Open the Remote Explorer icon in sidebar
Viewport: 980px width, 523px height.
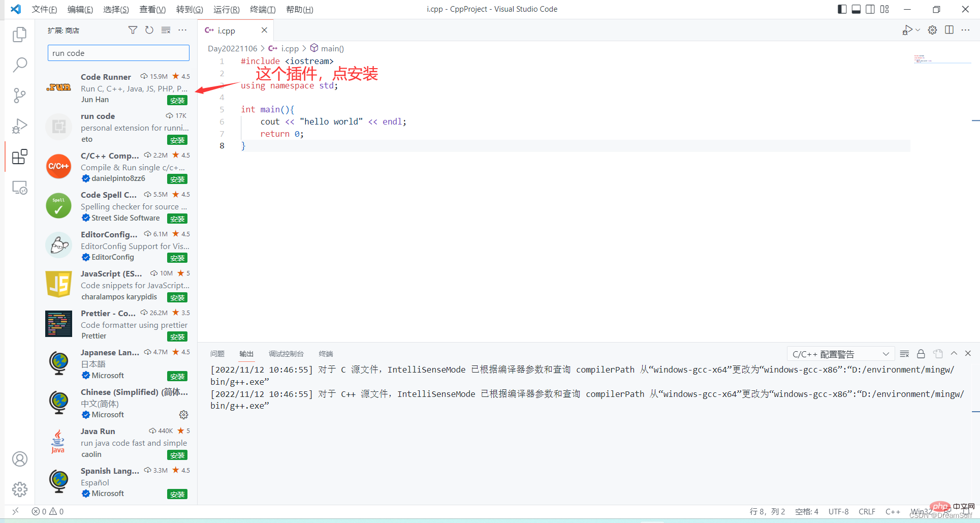pos(19,188)
